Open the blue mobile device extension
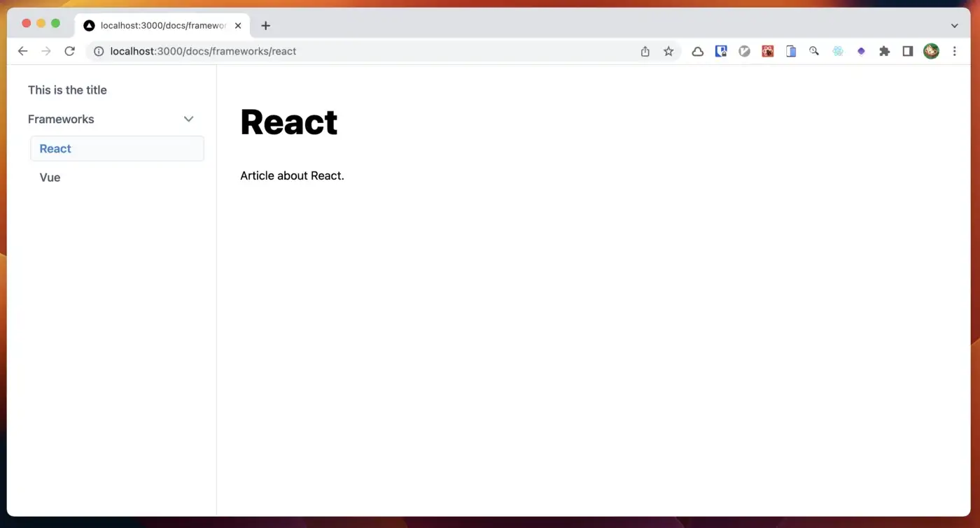The height and width of the screenshot is (528, 980). coord(791,51)
